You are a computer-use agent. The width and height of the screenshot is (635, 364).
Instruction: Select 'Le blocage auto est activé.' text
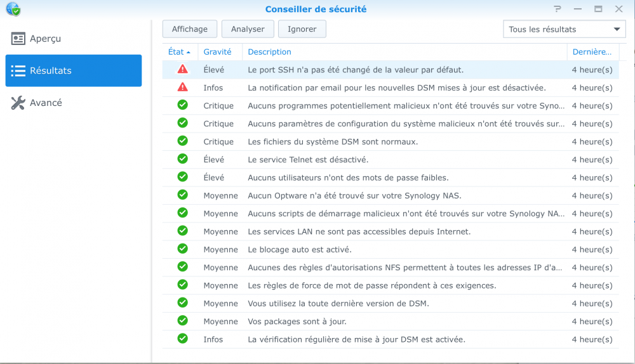pyautogui.click(x=300, y=250)
